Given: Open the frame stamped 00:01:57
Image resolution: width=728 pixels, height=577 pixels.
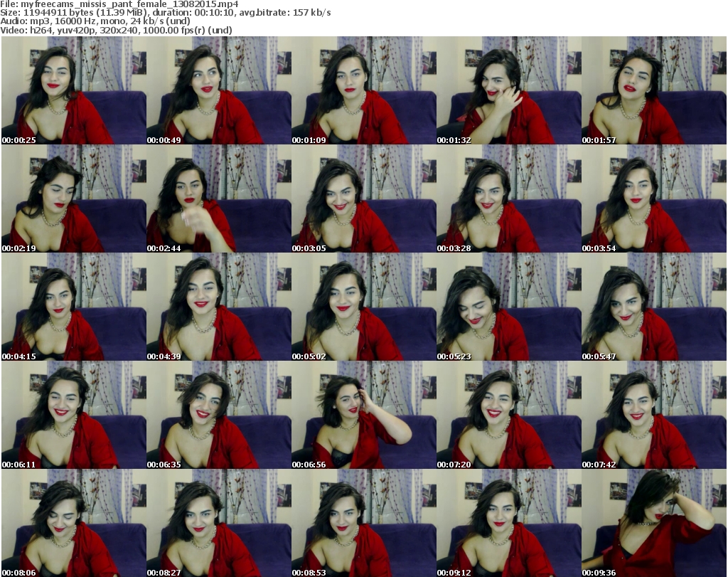Looking at the screenshot, I should click(654, 90).
